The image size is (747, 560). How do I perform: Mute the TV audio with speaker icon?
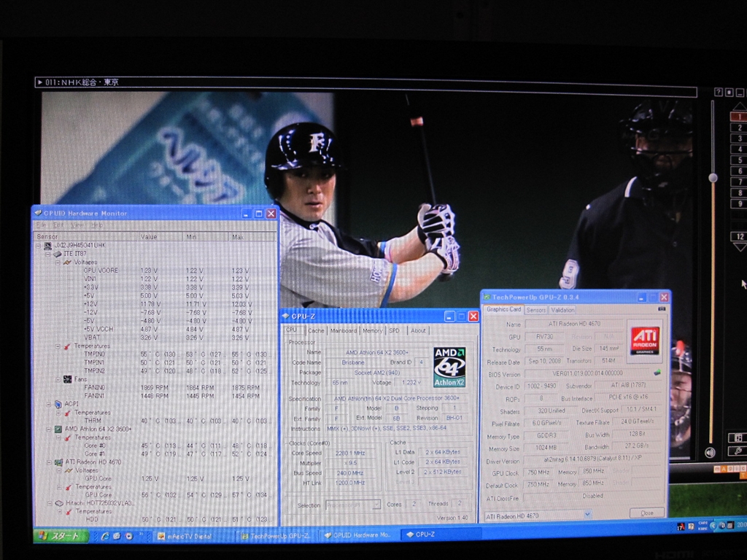(x=710, y=452)
